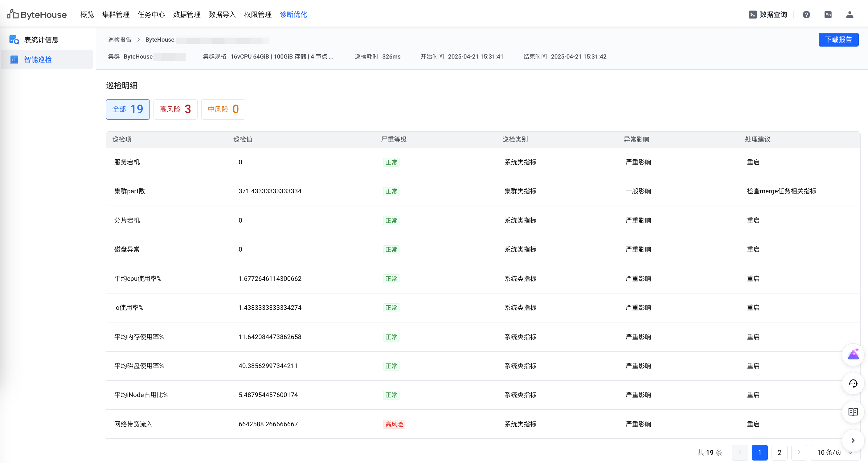Click the 平均iNode占用比% row label
This screenshot has width=868, height=463.
pos(141,395)
